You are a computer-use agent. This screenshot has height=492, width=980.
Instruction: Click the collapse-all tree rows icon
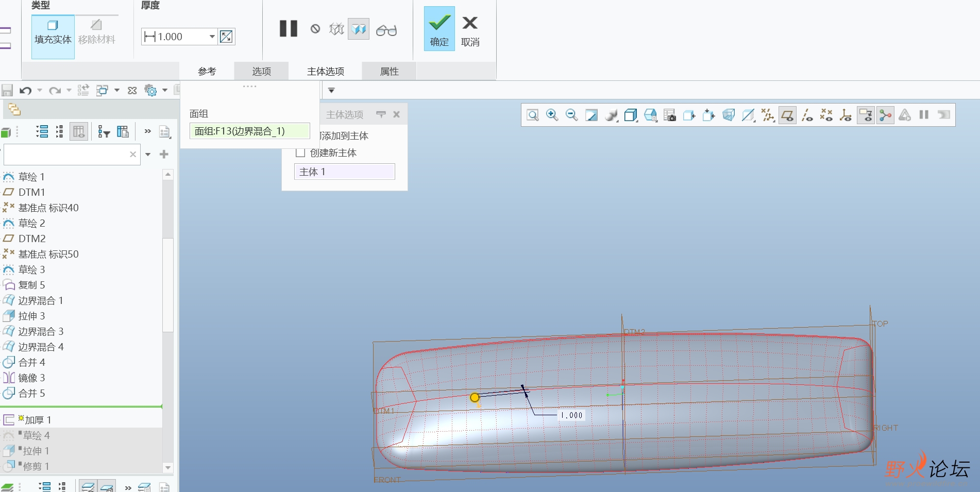point(60,132)
